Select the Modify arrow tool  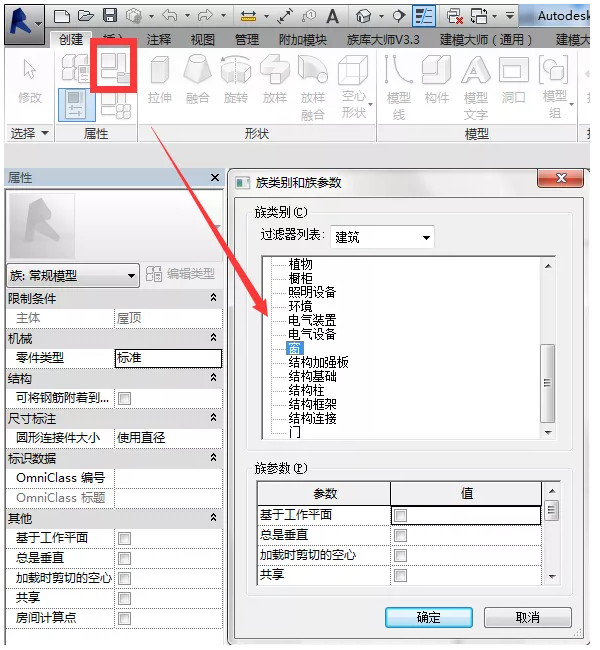29,81
